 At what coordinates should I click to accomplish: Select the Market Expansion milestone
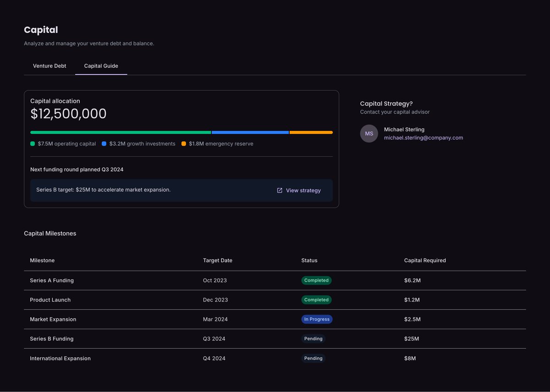[53, 319]
